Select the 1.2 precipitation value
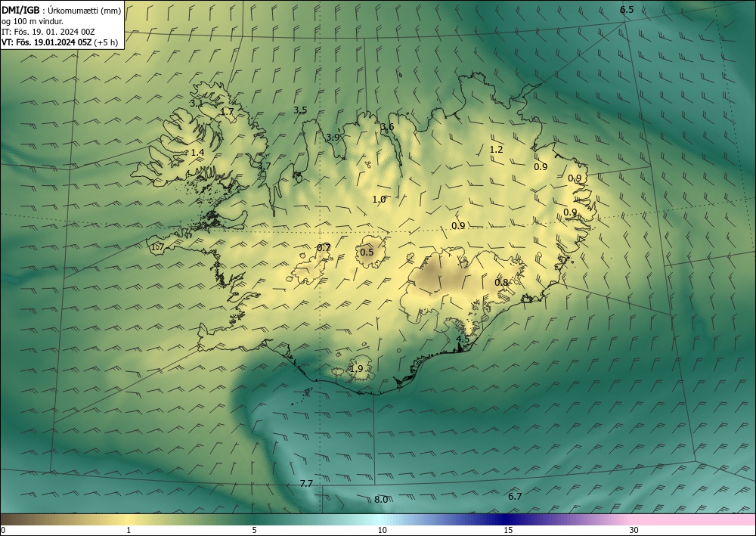Image resolution: width=756 pixels, height=536 pixels. 496,150
